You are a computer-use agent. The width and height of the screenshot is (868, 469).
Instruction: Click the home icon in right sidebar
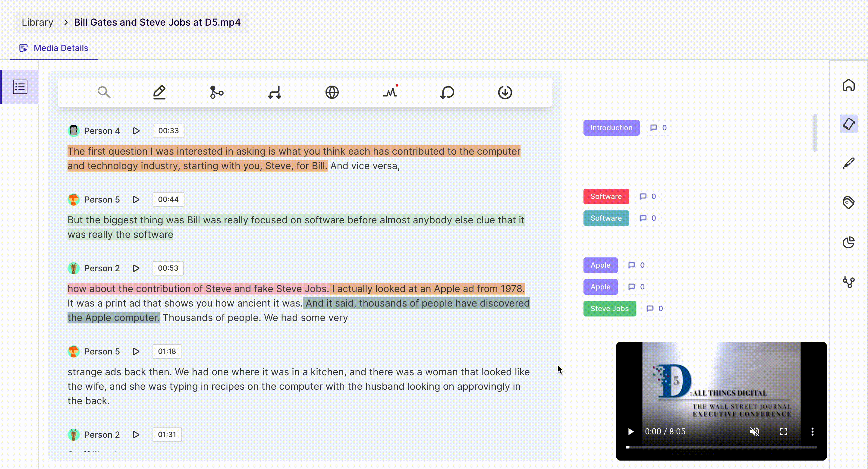(x=848, y=85)
